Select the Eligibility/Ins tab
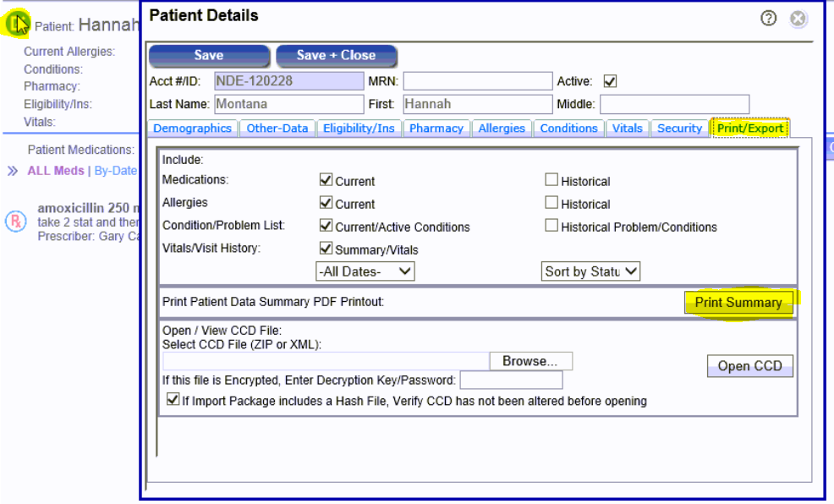This screenshot has height=504, width=834. 359,129
